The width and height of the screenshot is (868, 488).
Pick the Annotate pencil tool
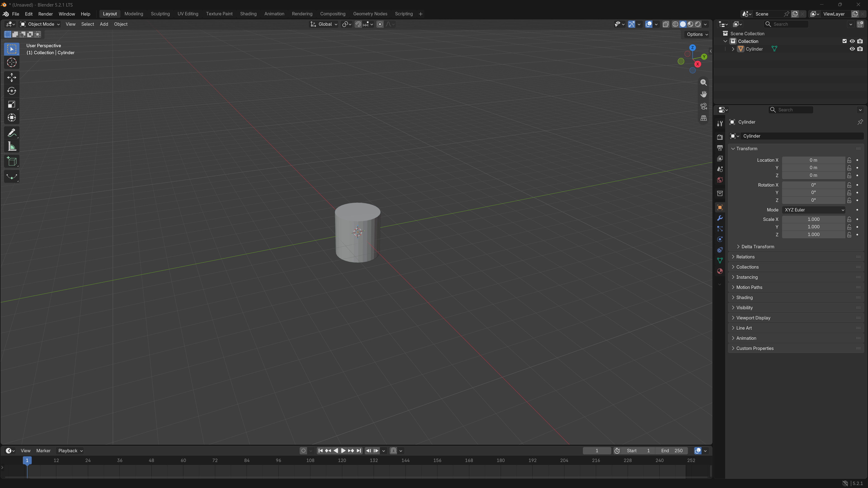(12, 133)
